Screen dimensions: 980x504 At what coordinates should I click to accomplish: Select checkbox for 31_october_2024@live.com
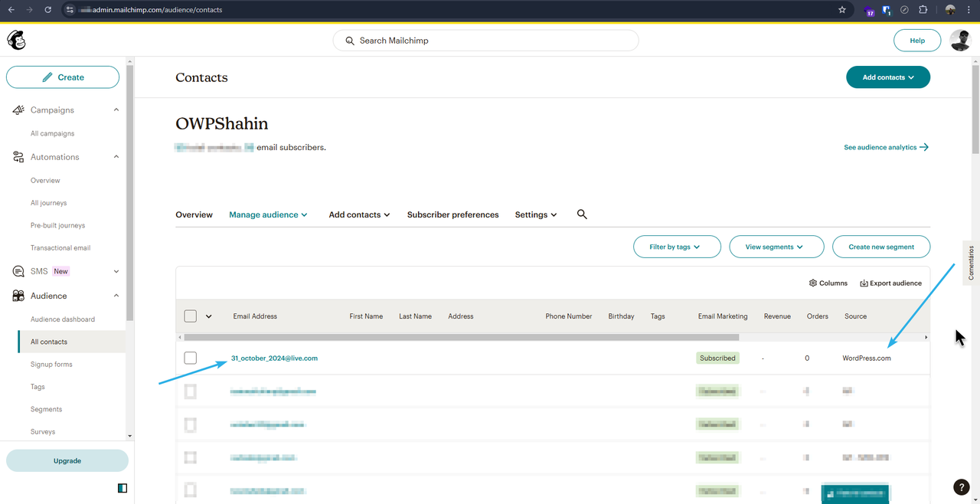[191, 358]
